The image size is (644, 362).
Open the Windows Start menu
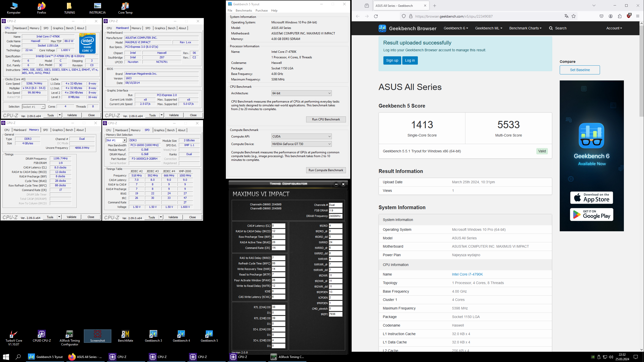pyautogui.click(x=6, y=357)
